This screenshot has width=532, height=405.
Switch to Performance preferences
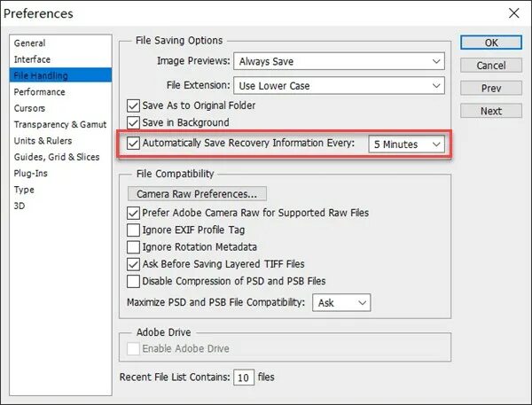pyautogui.click(x=39, y=92)
